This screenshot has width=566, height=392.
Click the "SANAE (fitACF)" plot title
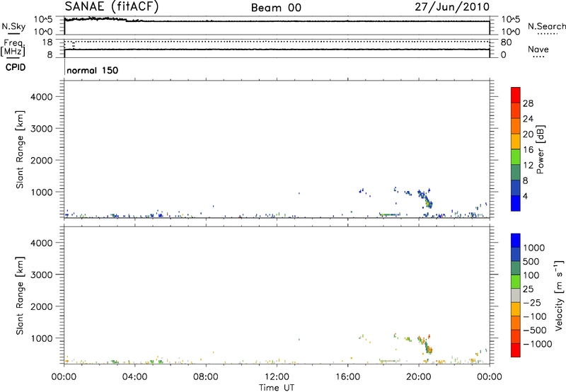coord(112,6)
